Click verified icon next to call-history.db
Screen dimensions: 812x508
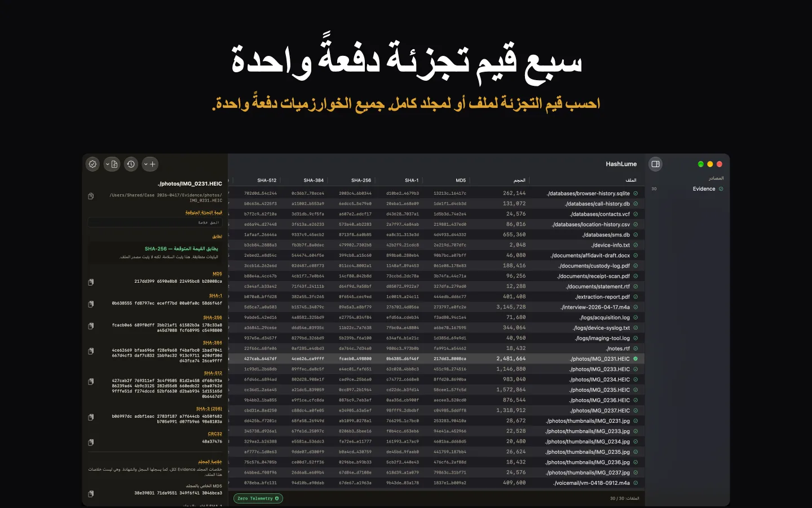pyautogui.click(x=636, y=204)
